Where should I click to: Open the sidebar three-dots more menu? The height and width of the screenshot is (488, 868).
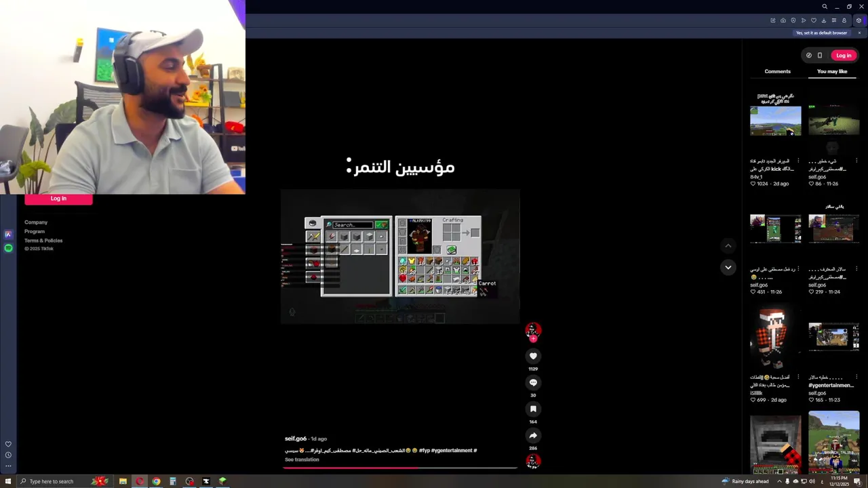pos(8,466)
